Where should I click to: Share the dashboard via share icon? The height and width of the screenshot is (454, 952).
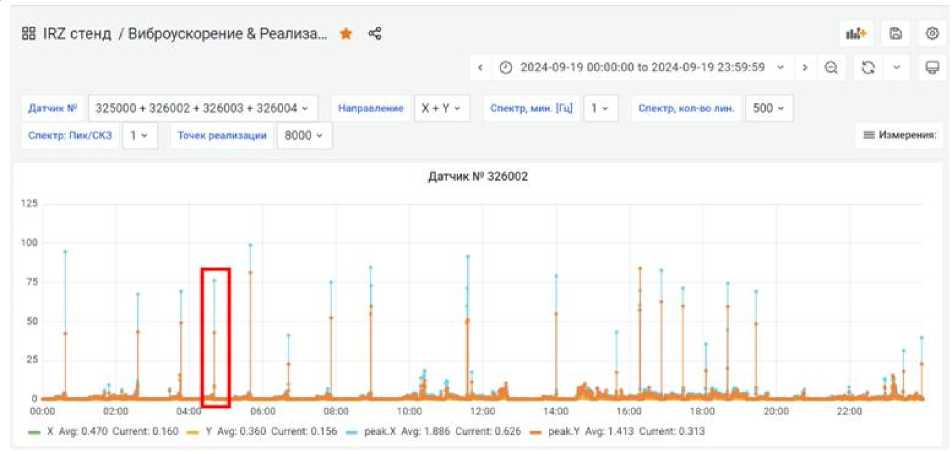point(375,34)
